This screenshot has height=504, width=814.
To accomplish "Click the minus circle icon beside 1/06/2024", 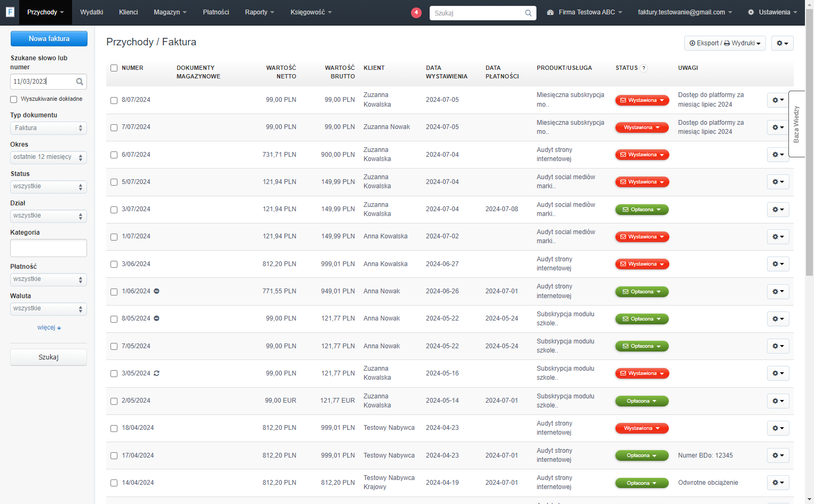I will coord(156,291).
